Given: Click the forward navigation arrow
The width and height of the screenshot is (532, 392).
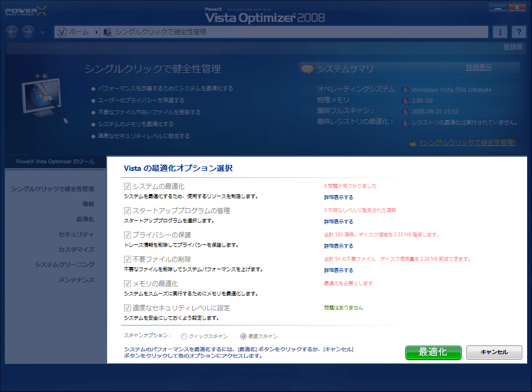Looking at the screenshot, I should [28, 32].
